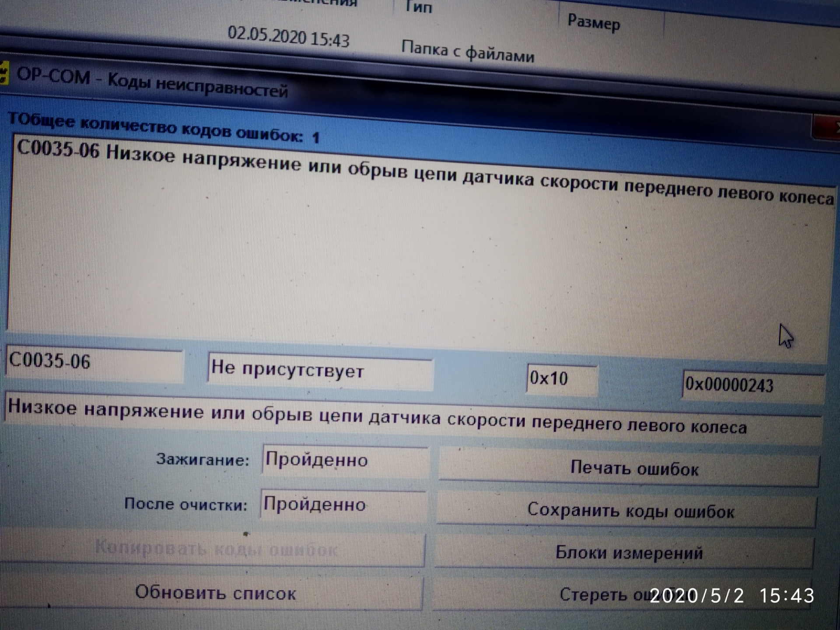840x630 pixels.
Task: Click Размер column header in Explorer window
Action: point(594,22)
